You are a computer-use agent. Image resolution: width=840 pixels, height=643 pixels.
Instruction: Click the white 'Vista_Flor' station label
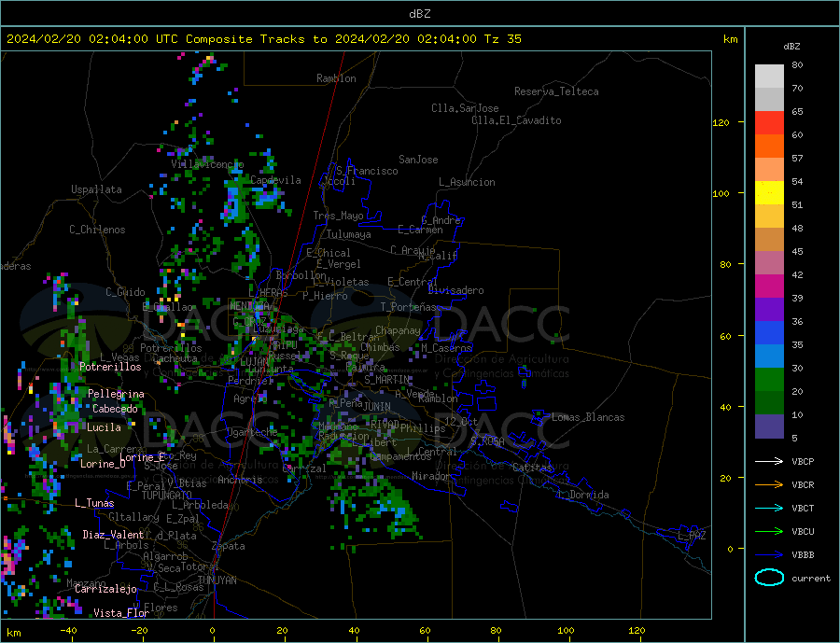(121, 613)
